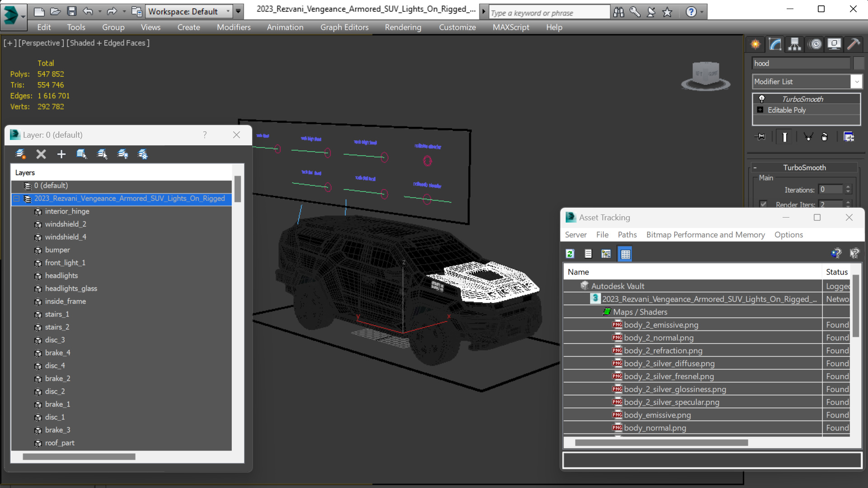Toggle TurboSmooth modifier lightbulb visibility
The height and width of the screenshot is (488, 868).
(762, 99)
